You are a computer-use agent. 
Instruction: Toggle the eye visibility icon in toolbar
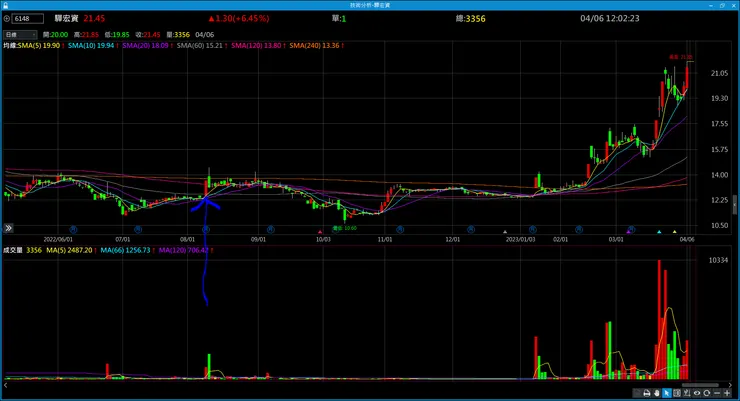pyautogui.click(x=697, y=393)
